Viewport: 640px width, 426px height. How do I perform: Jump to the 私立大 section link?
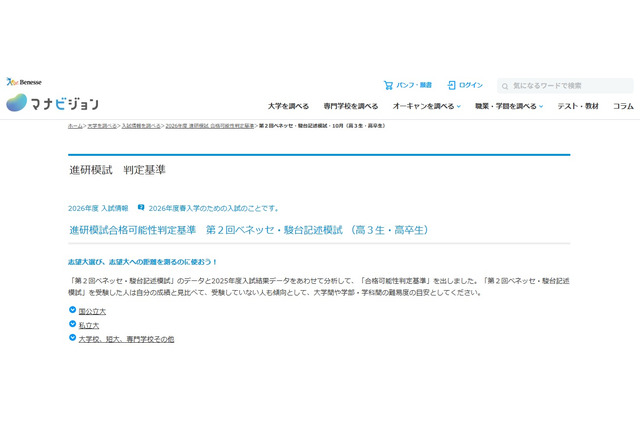click(x=89, y=325)
